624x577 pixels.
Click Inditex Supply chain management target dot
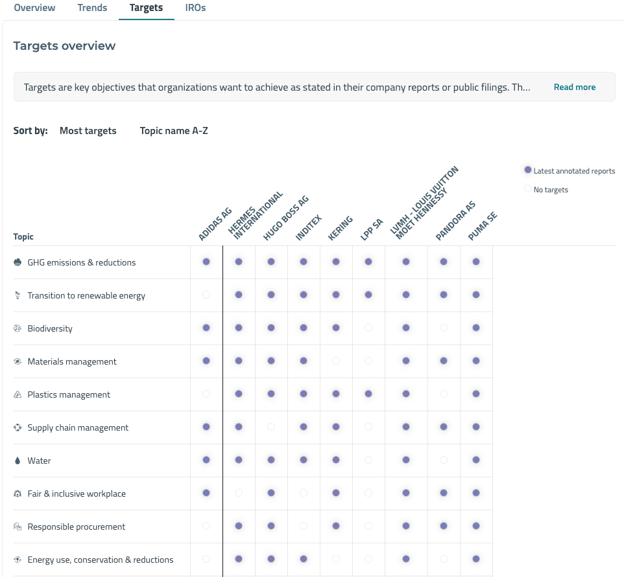[304, 427]
